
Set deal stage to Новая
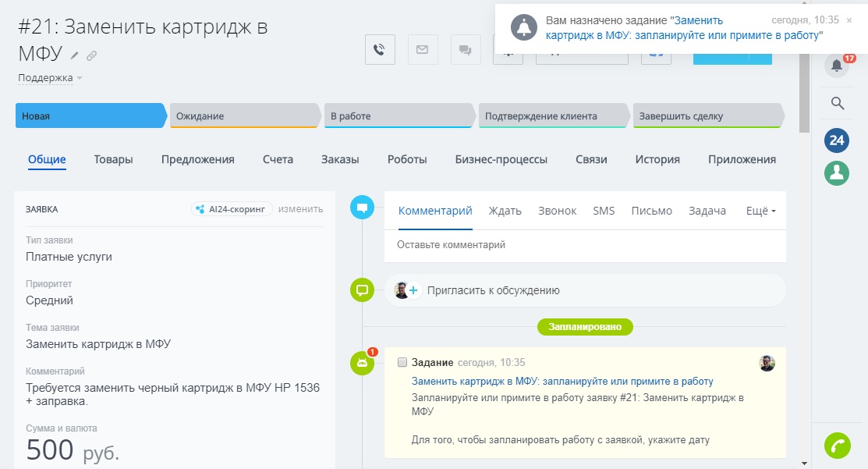(x=90, y=115)
